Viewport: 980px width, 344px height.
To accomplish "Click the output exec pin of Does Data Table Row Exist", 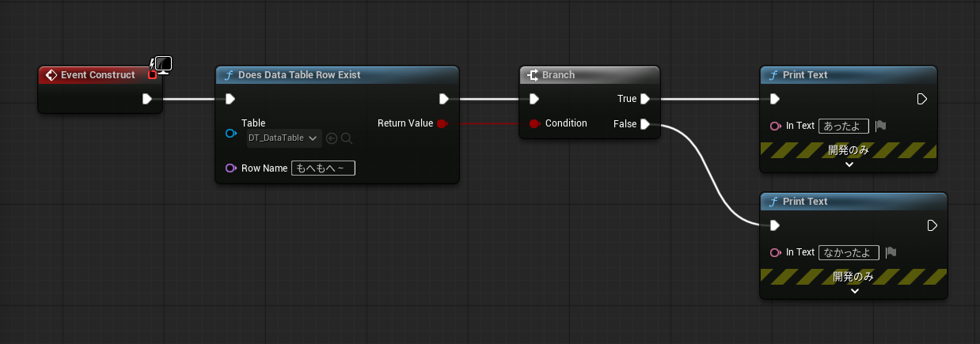I will 444,99.
